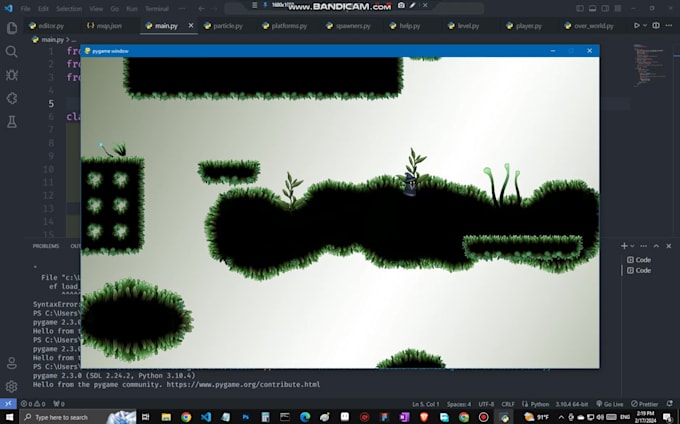
Task: Open the Selection menu
Action: click(69, 8)
